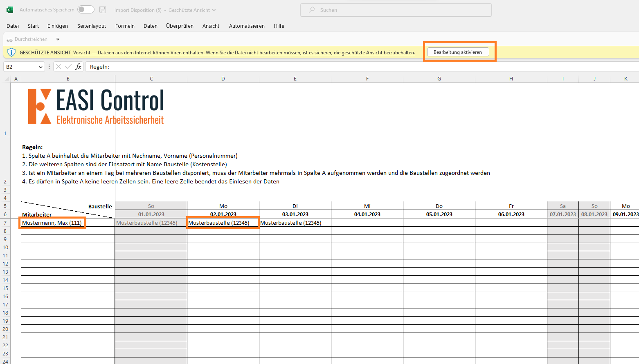Image resolution: width=639 pixels, height=364 pixels.
Task: Open the Durchstreichen dropdown arrow
Action: (58, 39)
